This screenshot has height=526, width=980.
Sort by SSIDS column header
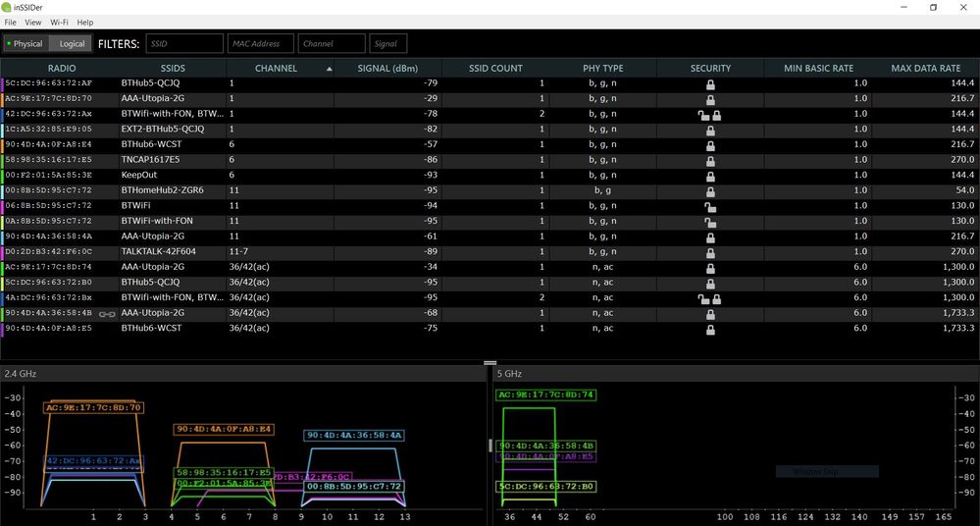click(173, 68)
